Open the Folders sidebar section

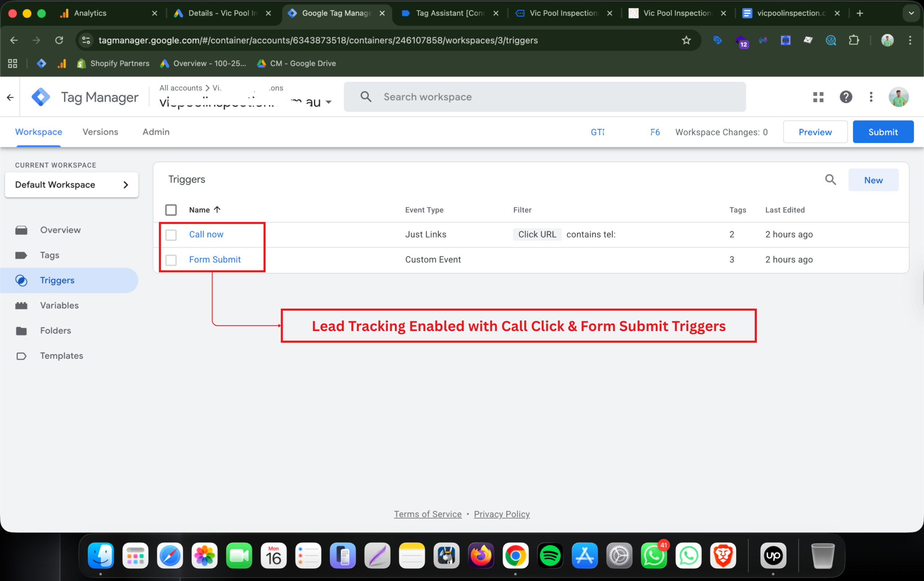[55, 330]
